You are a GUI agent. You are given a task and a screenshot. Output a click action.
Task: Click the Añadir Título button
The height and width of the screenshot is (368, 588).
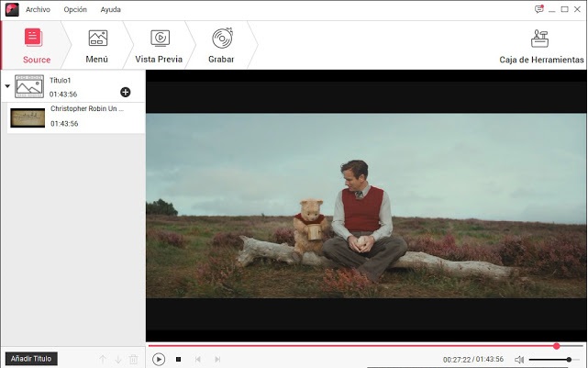(x=31, y=359)
